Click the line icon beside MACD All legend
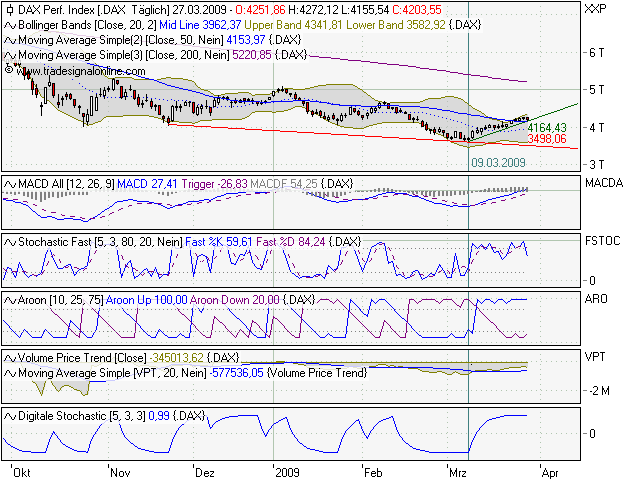Screen dimensions: 640x480 tap(10, 184)
